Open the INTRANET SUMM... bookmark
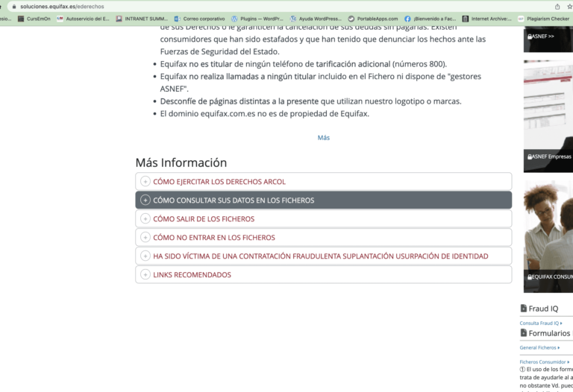The image size is (573, 392). point(142,19)
